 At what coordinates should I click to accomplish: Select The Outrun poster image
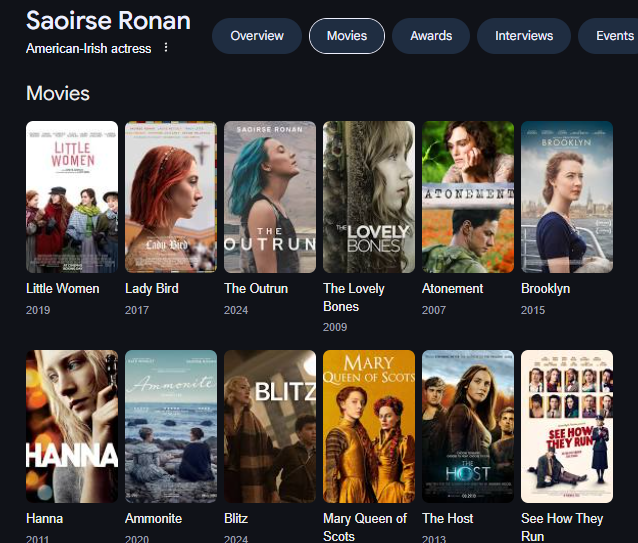click(270, 197)
